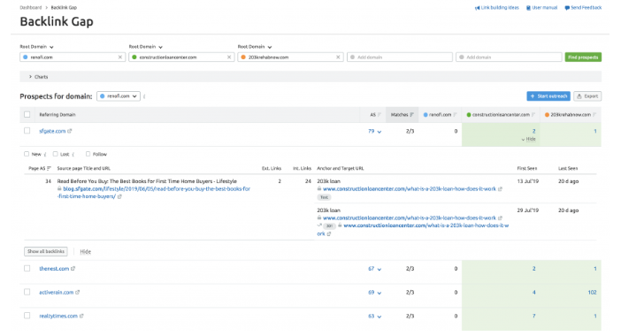Image resolution: width=644 pixels, height=336 pixels.
Task: Expand authority score details for thenest.com
Action: pyautogui.click(x=379, y=269)
